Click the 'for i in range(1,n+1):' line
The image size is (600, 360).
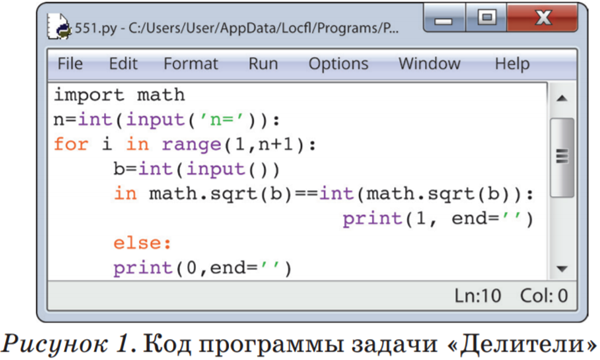click(x=185, y=145)
